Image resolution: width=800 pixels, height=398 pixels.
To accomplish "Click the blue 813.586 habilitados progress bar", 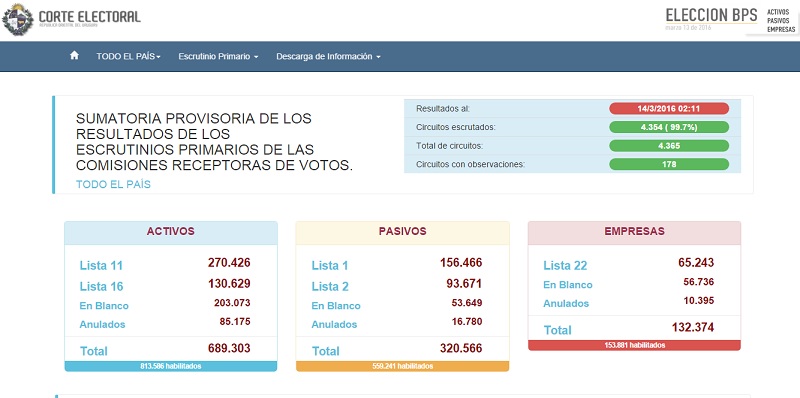I will click(x=171, y=366).
